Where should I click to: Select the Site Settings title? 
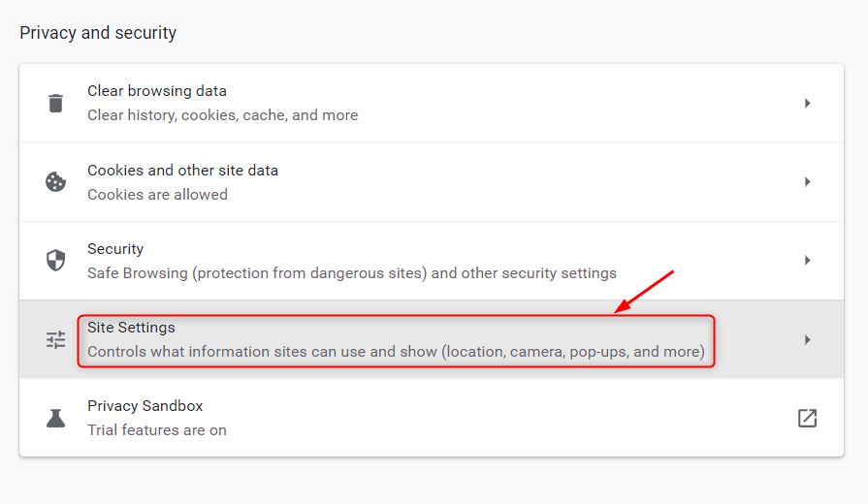[x=131, y=328]
